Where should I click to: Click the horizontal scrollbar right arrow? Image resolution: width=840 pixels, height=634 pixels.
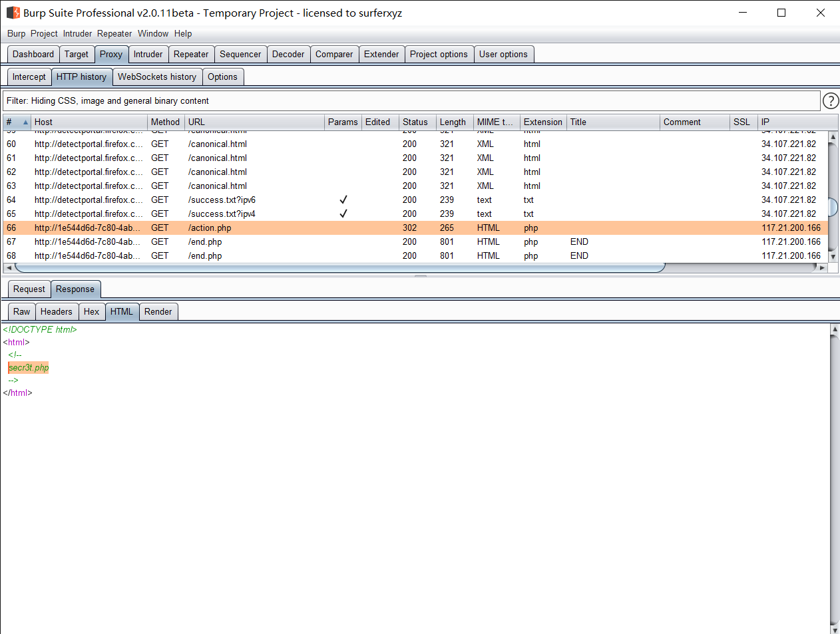(822, 267)
